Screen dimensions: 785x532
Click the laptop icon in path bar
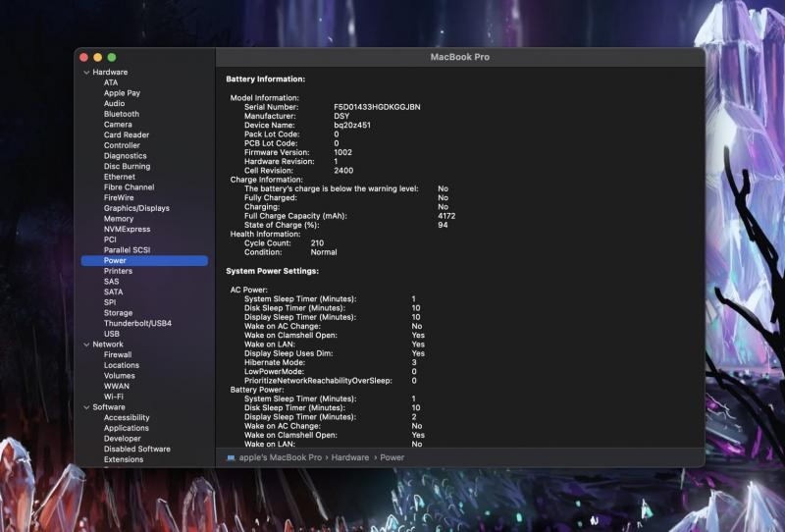point(231,457)
